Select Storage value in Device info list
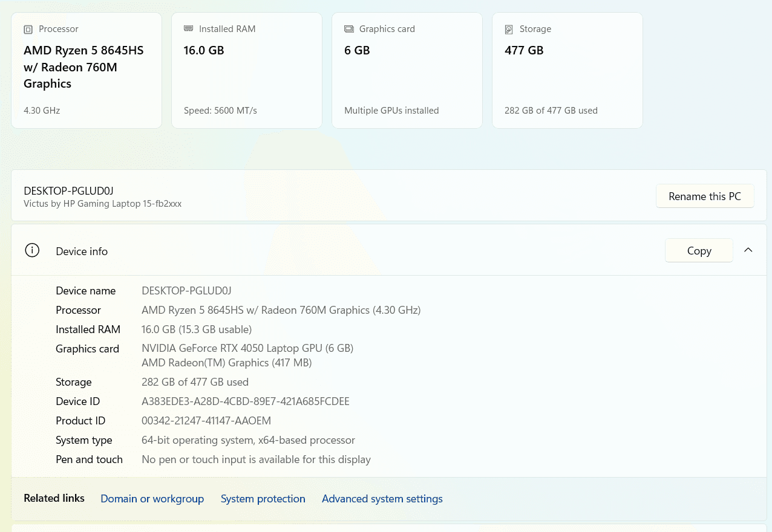Viewport: 772px width, 532px height. click(195, 382)
